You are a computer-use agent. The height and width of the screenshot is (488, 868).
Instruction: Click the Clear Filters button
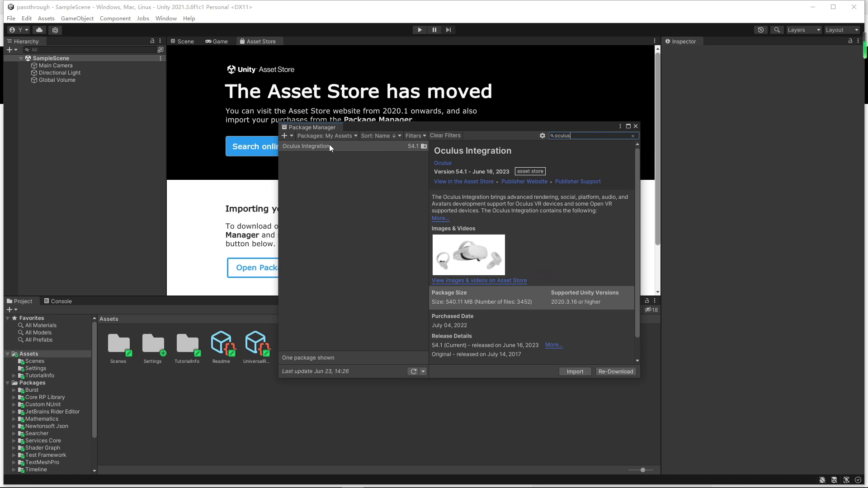[x=445, y=136]
